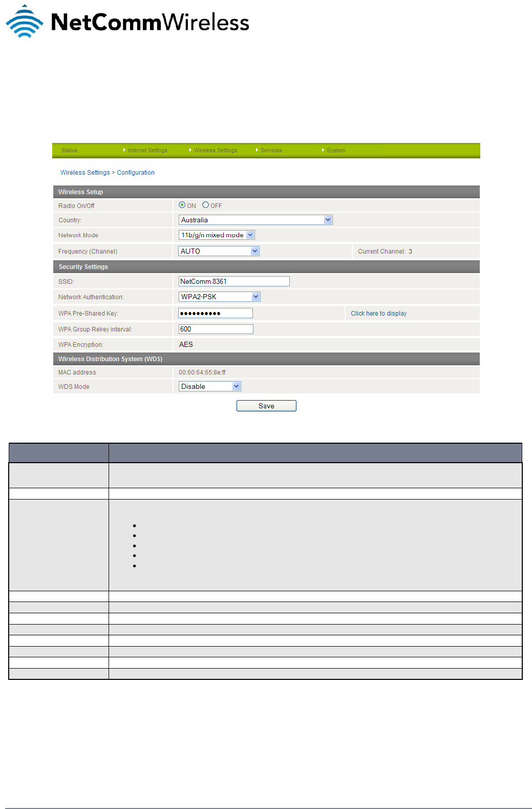Click the 'Network Mode' label
The image size is (532, 809).
pyautogui.click(x=78, y=235)
